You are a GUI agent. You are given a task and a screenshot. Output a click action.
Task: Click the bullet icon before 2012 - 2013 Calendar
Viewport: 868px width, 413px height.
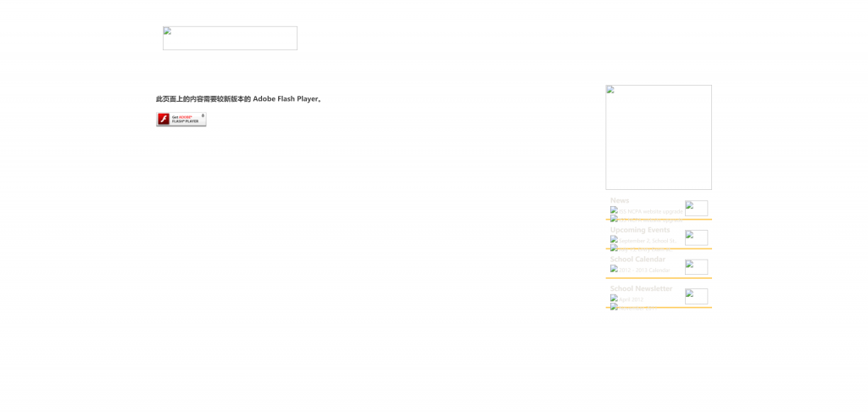pyautogui.click(x=614, y=269)
